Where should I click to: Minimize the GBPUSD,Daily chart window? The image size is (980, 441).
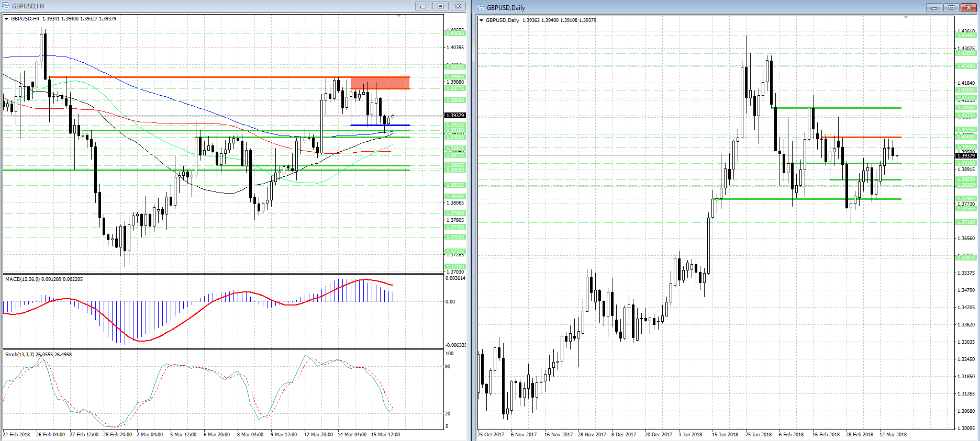click(x=933, y=7)
